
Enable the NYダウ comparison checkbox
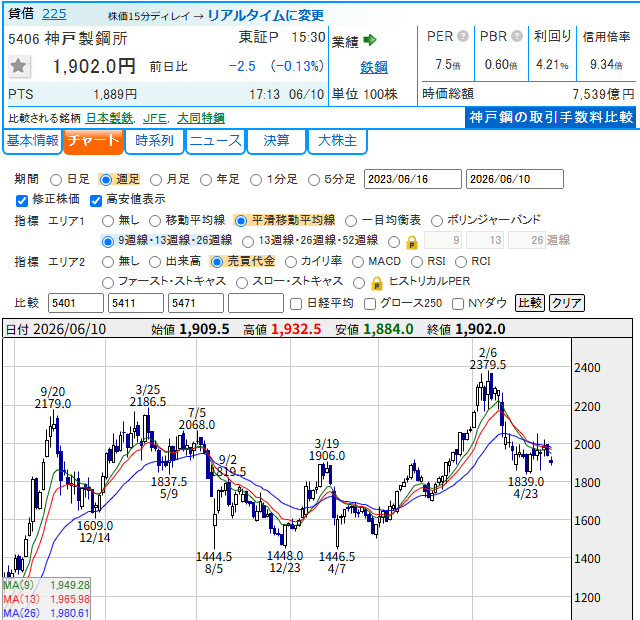pyautogui.click(x=458, y=304)
